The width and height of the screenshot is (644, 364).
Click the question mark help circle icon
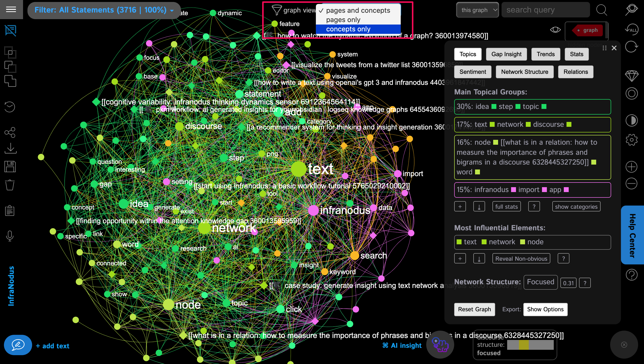tap(631, 275)
